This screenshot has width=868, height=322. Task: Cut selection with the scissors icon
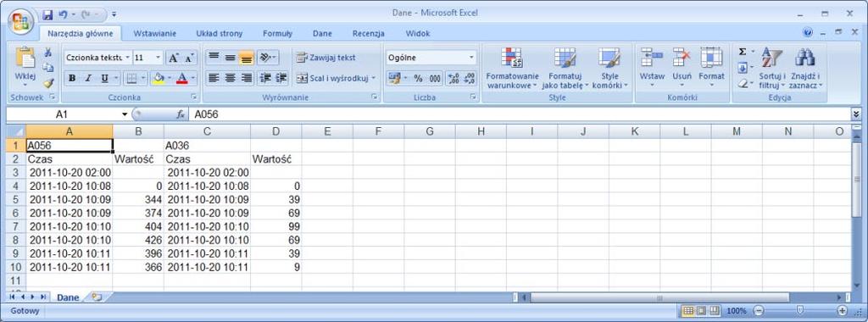(48, 53)
